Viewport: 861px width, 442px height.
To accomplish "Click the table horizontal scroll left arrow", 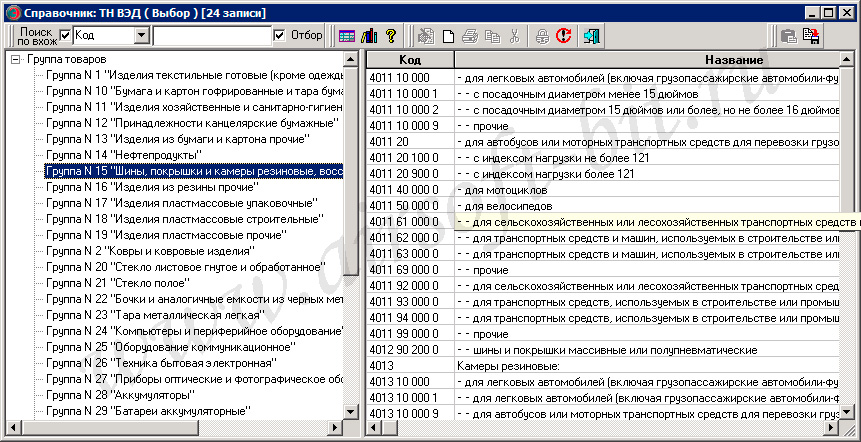I will pyautogui.click(x=373, y=427).
